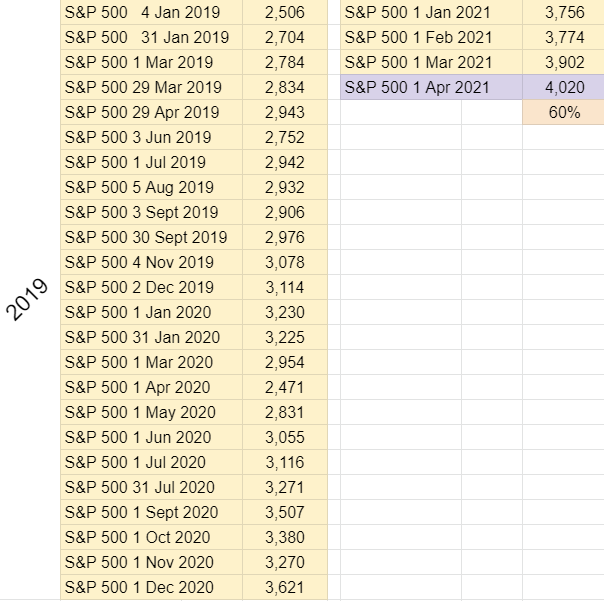Select the 2,471 value cell
Screen dimensions: 604x601
pyautogui.click(x=285, y=387)
